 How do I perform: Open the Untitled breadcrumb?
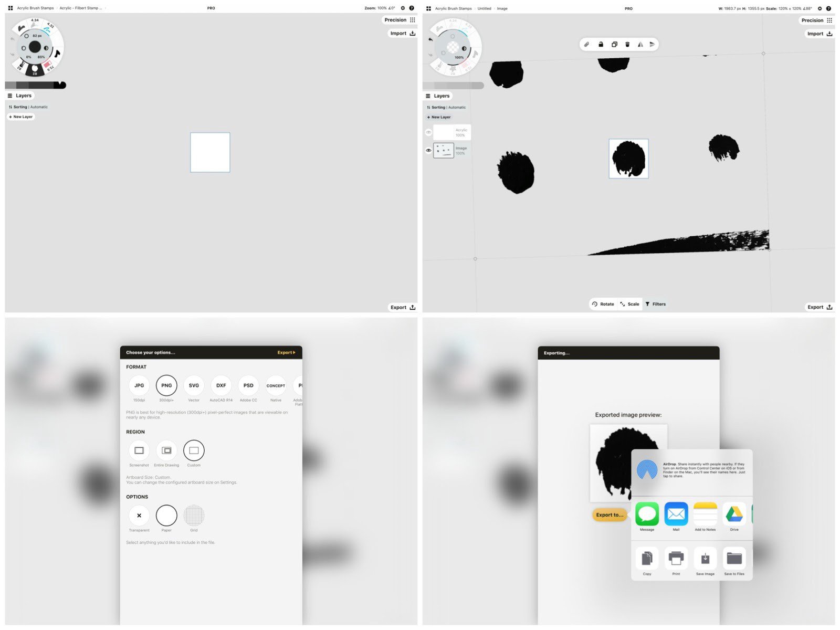484,8
